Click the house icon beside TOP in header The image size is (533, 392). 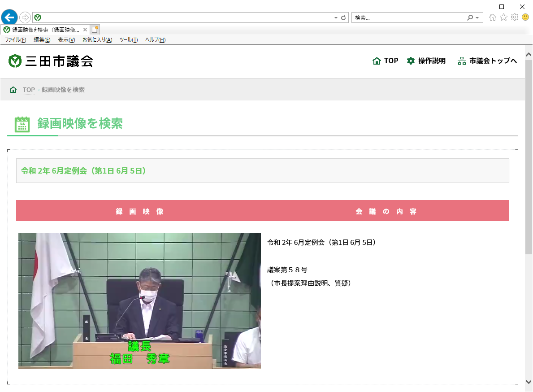pos(377,61)
